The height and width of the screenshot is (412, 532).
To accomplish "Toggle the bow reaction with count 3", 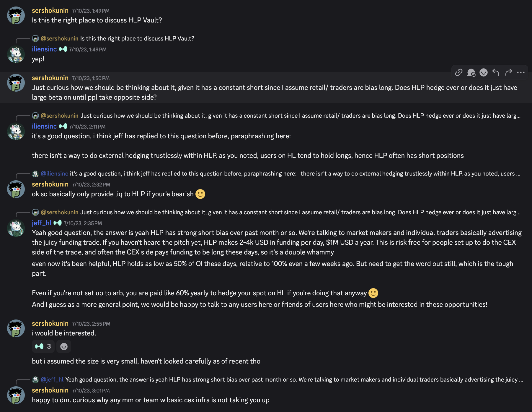I will click(43, 346).
